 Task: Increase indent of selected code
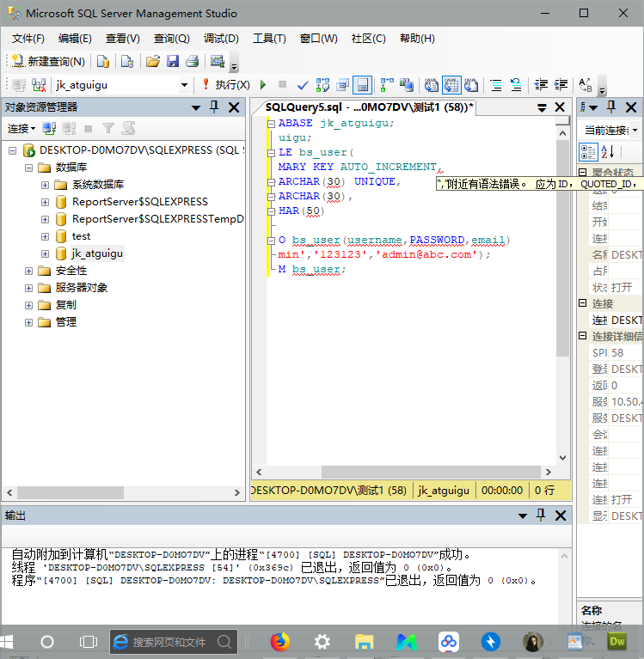[561, 85]
